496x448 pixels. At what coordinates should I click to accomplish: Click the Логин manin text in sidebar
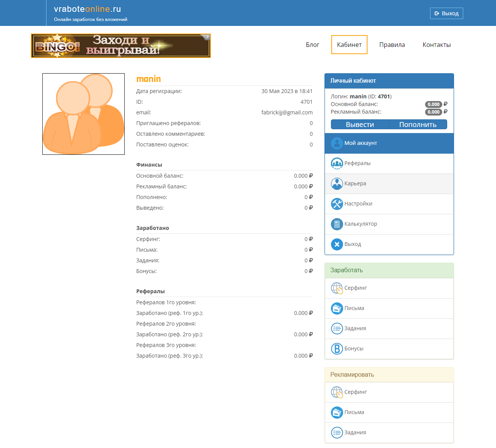[x=348, y=96]
